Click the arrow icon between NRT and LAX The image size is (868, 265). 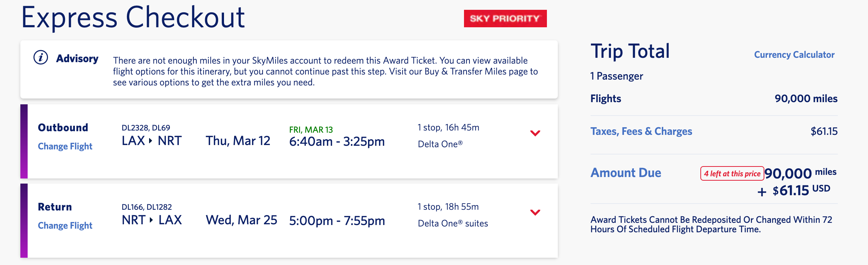151,220
